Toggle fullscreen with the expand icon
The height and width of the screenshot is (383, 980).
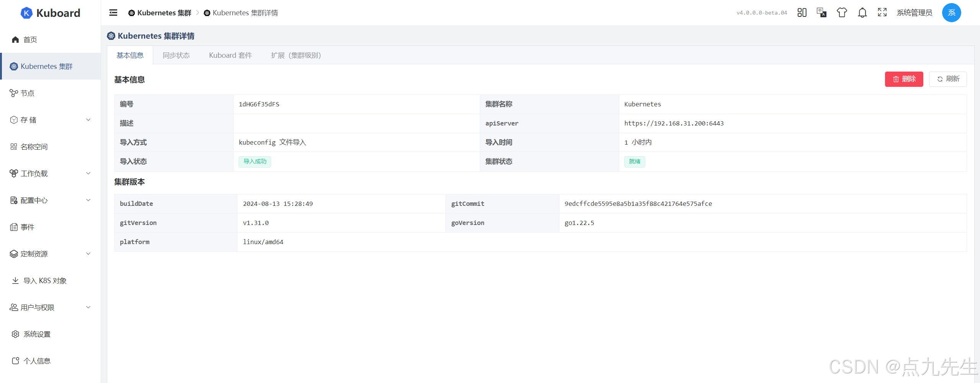click(882, 13)
